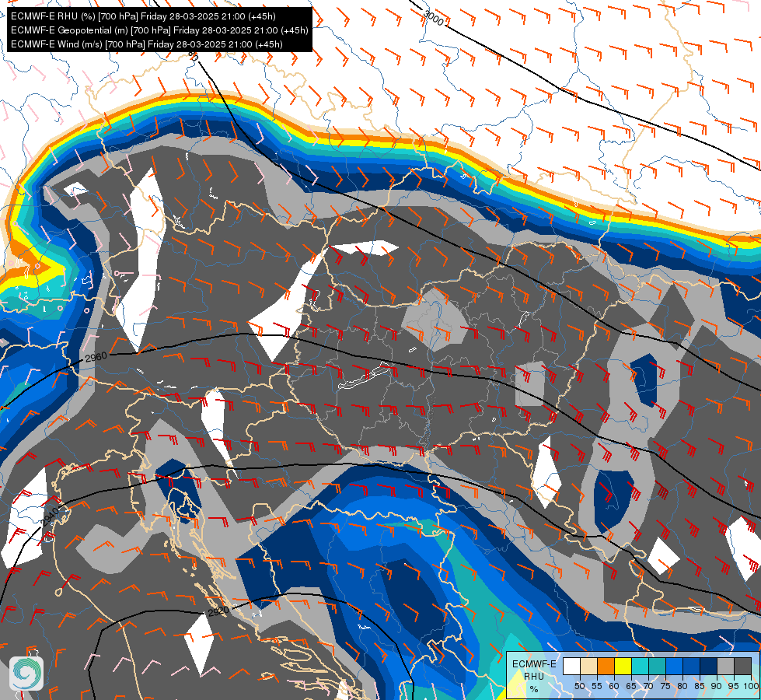This screenshot has width=761, height=700.
Task: Pick the beige 50-55% legend swatch
Action: pyautogui.click(x=588, y=666)
